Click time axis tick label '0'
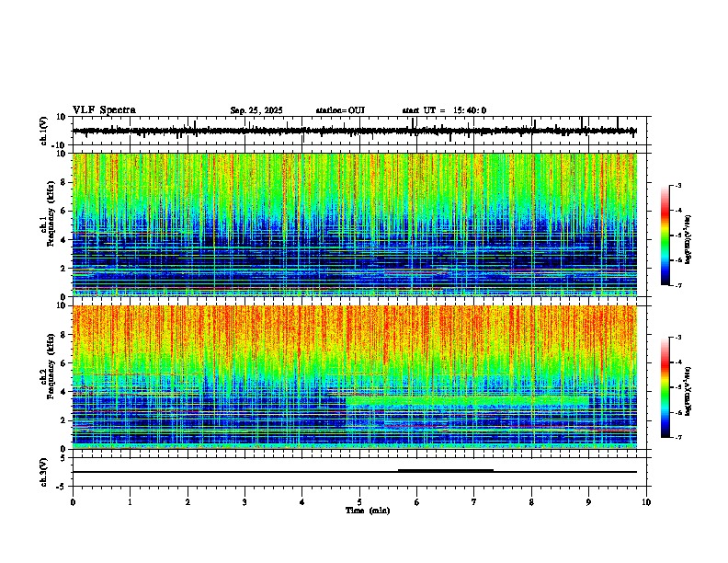The image size is (728, 563). 73,502
